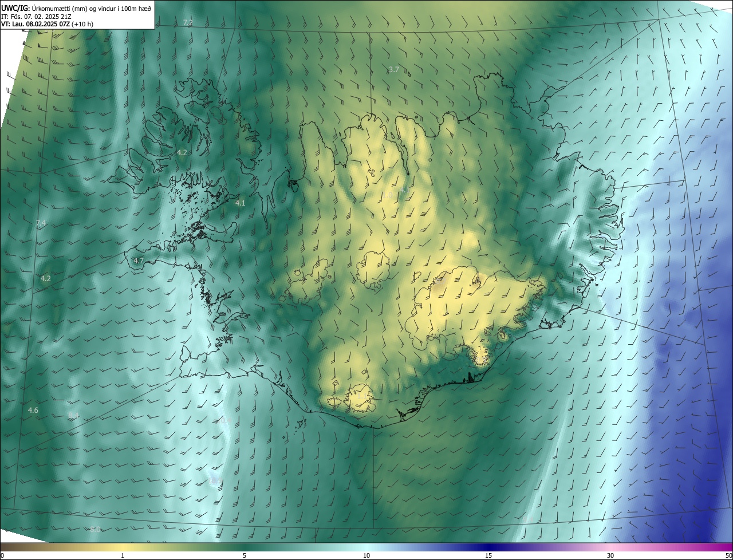The width and height of the screenshot is (733, 560).
Task: Select the "30" tick on the colour scale
Action: (x=610, y=555)
